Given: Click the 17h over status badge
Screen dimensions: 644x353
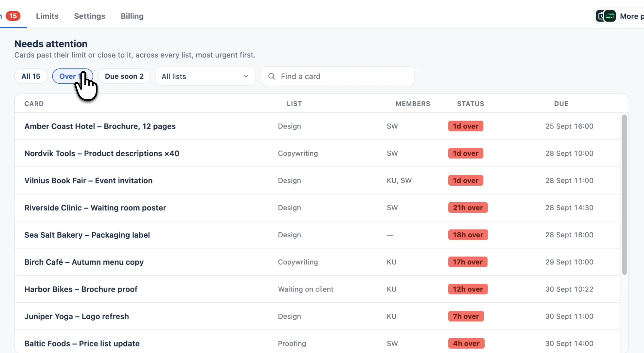Looking at the screenshot, I should (468, 262).
